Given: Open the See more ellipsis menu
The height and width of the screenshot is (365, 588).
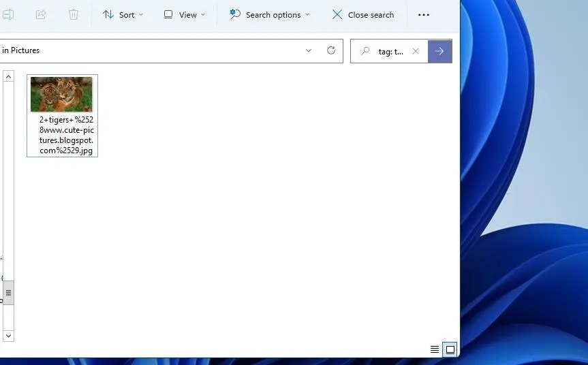Looking at the screenshot, I should click(x=424, y=14).
